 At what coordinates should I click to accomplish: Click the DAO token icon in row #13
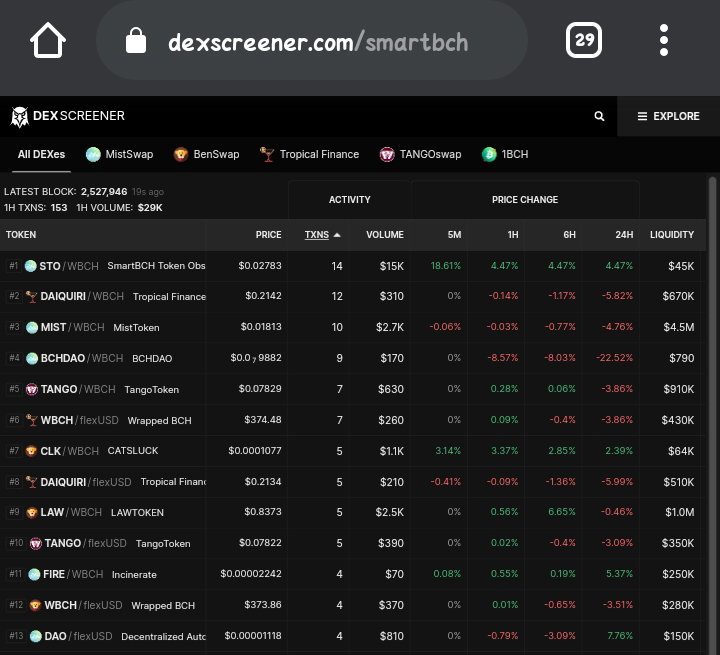pos(35,636)
